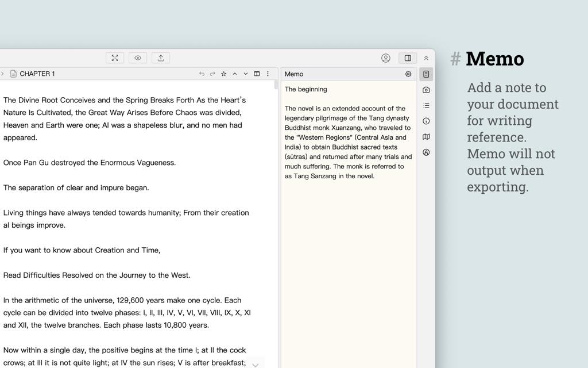Split the editor view
The image size is (588, 368).
click(x=257, y=74)
